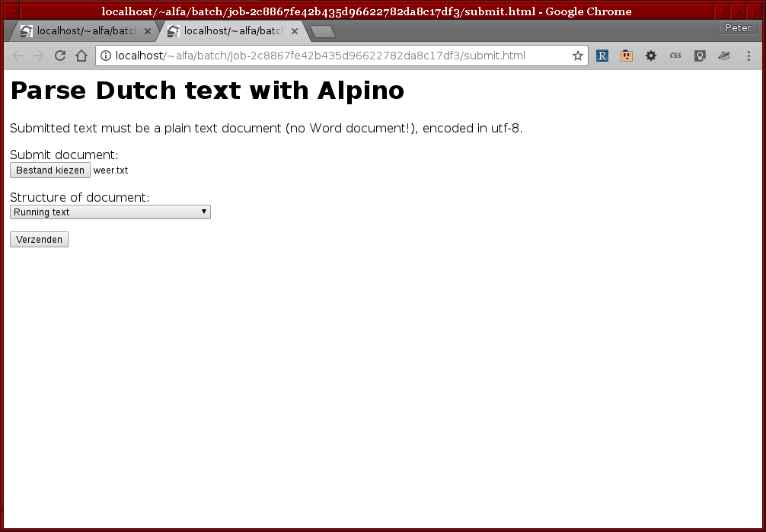This screenshot has height=532, width=766.
Task: Click the browser back arrow
Action: (x=18, y=56)
